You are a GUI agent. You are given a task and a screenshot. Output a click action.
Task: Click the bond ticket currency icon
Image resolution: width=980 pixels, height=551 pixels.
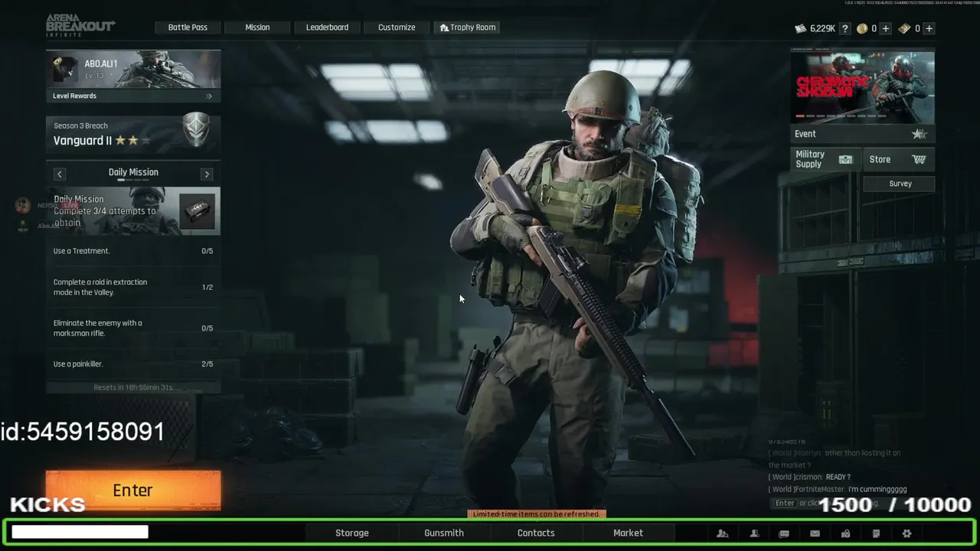904,28
